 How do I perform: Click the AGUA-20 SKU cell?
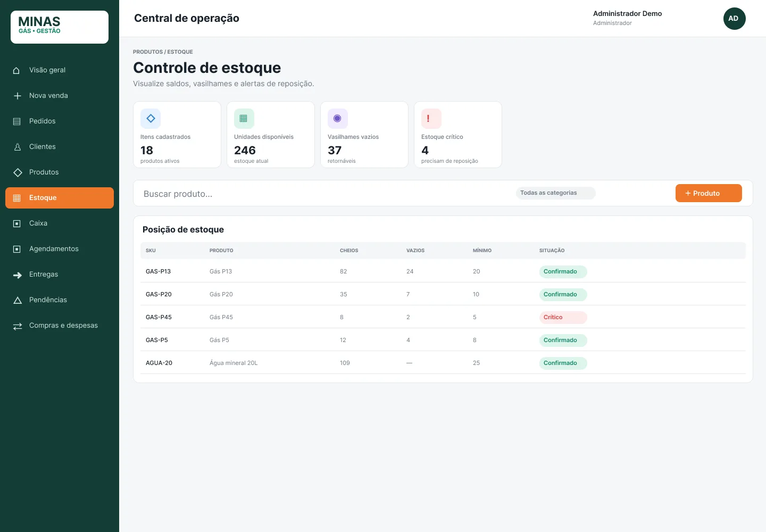coord(159,363)
